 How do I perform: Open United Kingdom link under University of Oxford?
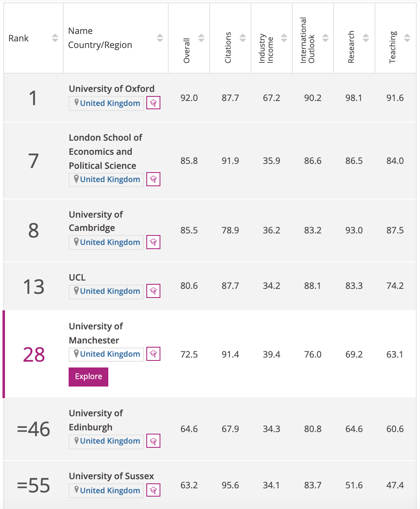[110, 103]
